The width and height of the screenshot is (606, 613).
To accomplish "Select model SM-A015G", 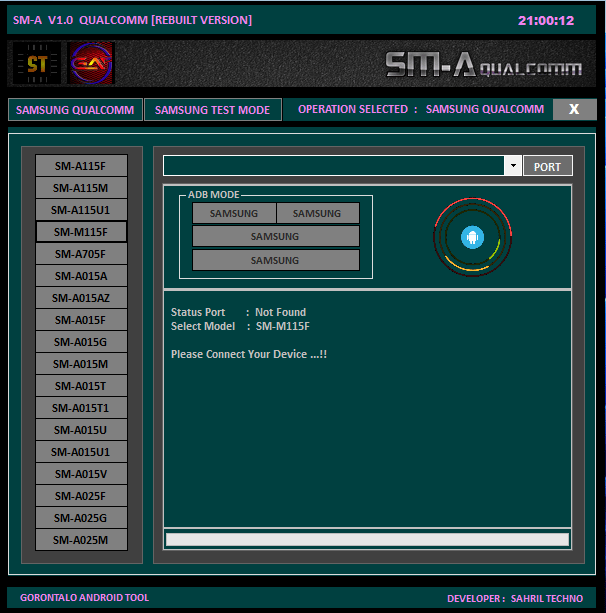I will pos(81,342).
